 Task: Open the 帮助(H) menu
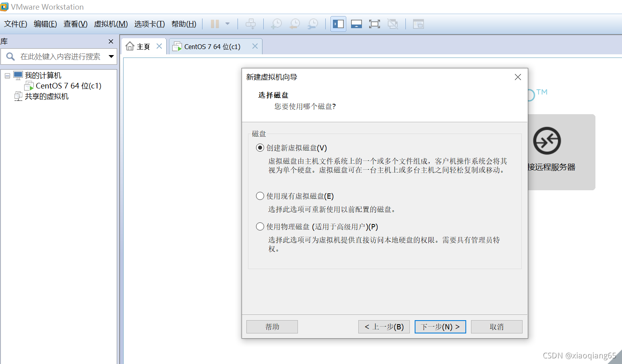point(184,24)
